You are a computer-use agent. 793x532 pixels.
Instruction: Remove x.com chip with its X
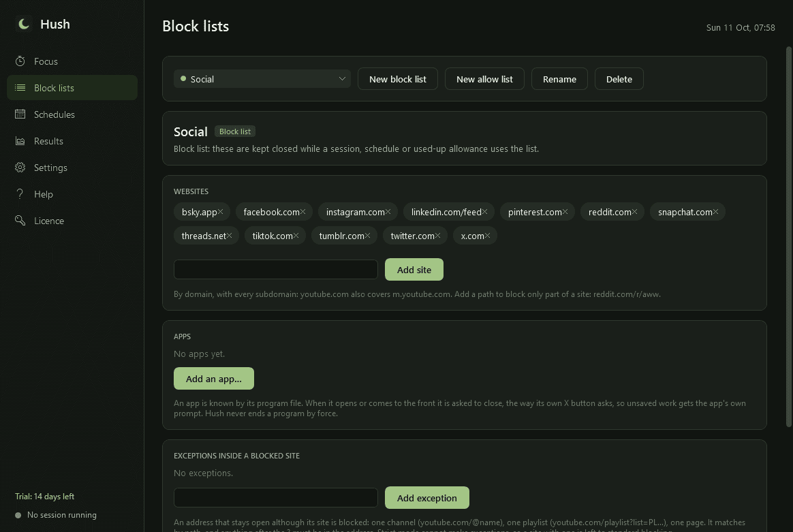coord(488,236)
